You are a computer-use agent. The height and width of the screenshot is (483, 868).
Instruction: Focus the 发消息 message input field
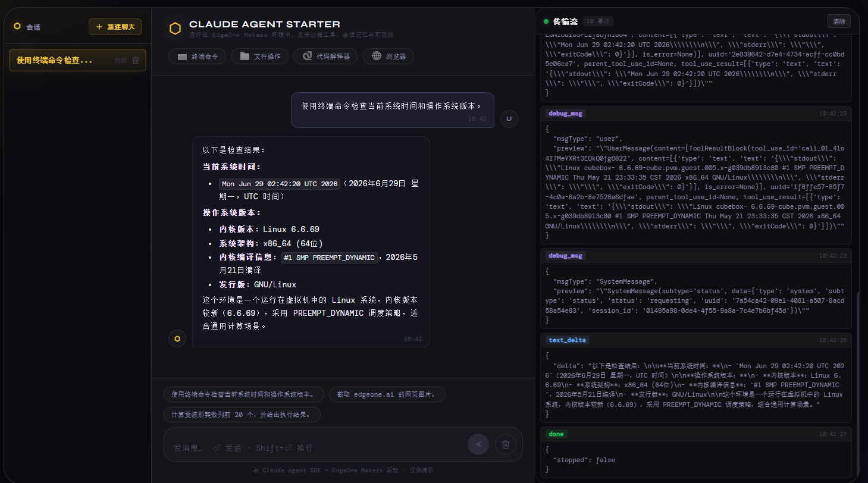(x=315, y=447)
